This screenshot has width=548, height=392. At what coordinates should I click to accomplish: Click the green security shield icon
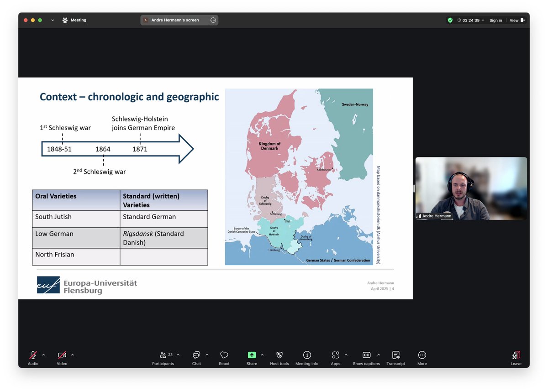click(450, 20)
